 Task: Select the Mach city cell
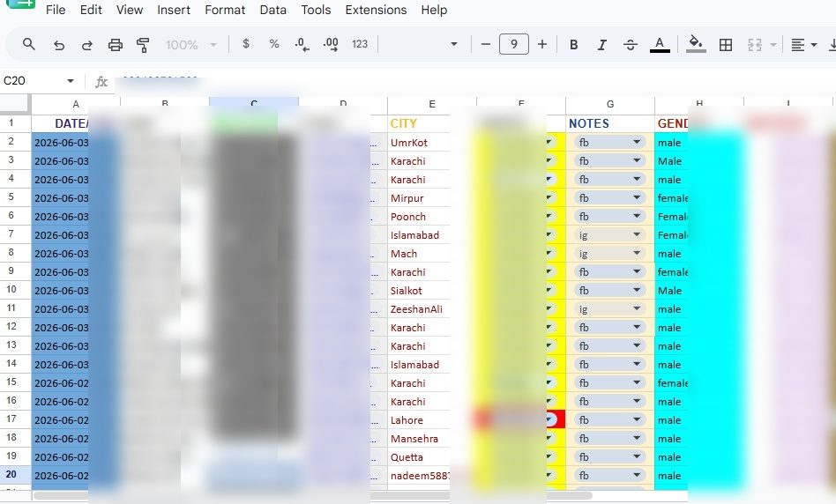click(419, 254)
